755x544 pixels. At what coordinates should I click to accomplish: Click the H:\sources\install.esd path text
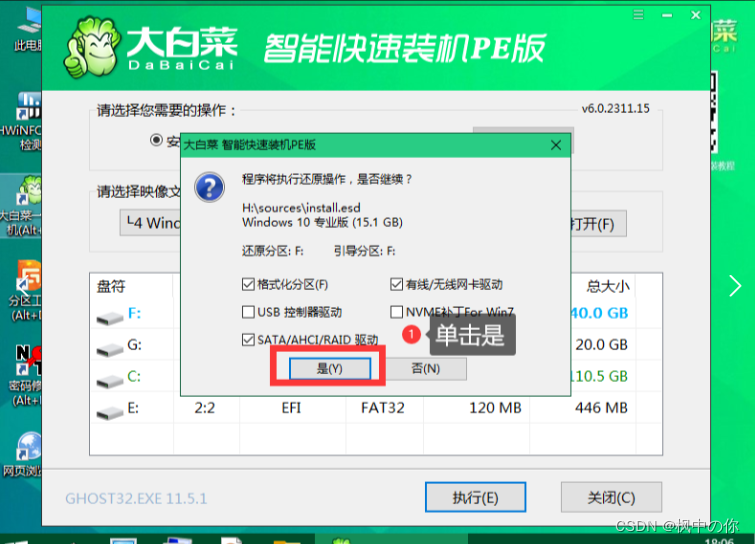[301, 208]
